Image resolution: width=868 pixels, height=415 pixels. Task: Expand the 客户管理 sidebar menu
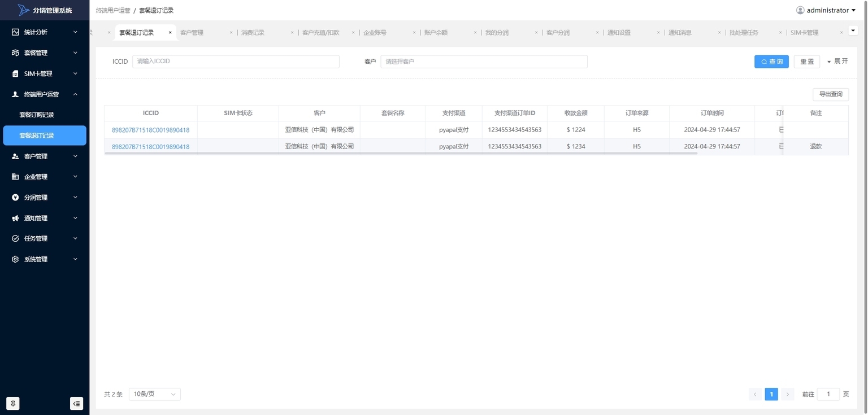point(44,156)
